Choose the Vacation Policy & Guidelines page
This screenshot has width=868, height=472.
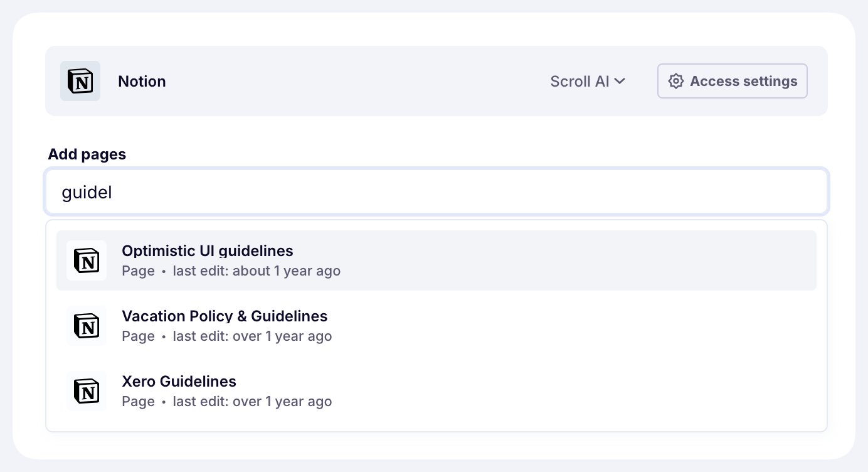[x=225, y=316]
